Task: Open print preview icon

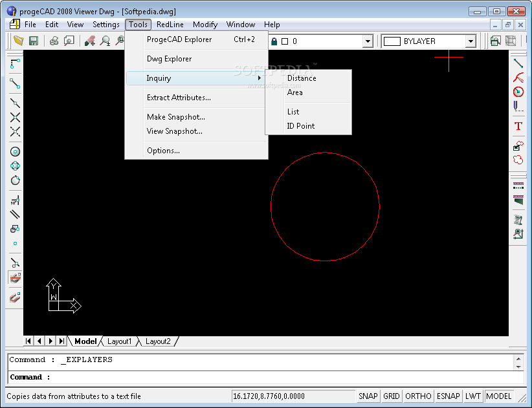Action: click(69, 41)
